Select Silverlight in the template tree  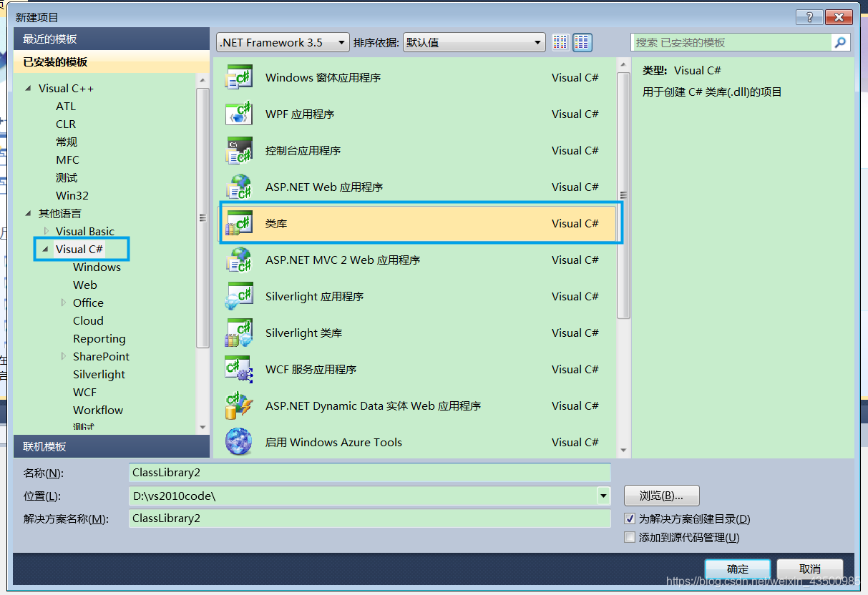point(99,374)
